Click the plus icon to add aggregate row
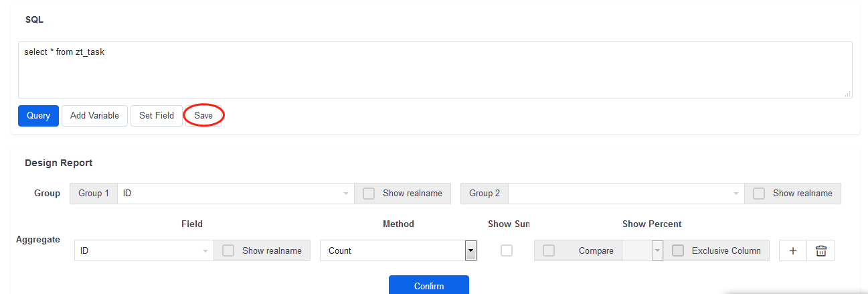This screenshot has height=294, width=868. coord(793,250)
